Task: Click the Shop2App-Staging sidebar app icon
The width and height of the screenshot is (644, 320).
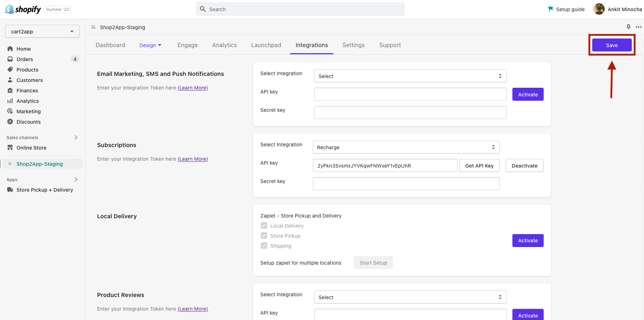Action: click(10, 164)
